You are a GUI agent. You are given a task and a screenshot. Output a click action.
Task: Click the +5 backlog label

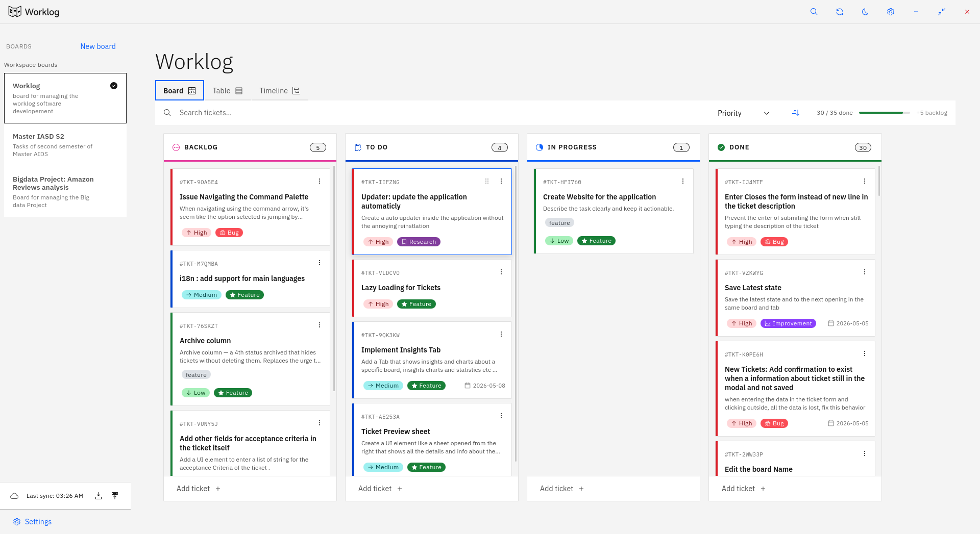pos(932,113)
